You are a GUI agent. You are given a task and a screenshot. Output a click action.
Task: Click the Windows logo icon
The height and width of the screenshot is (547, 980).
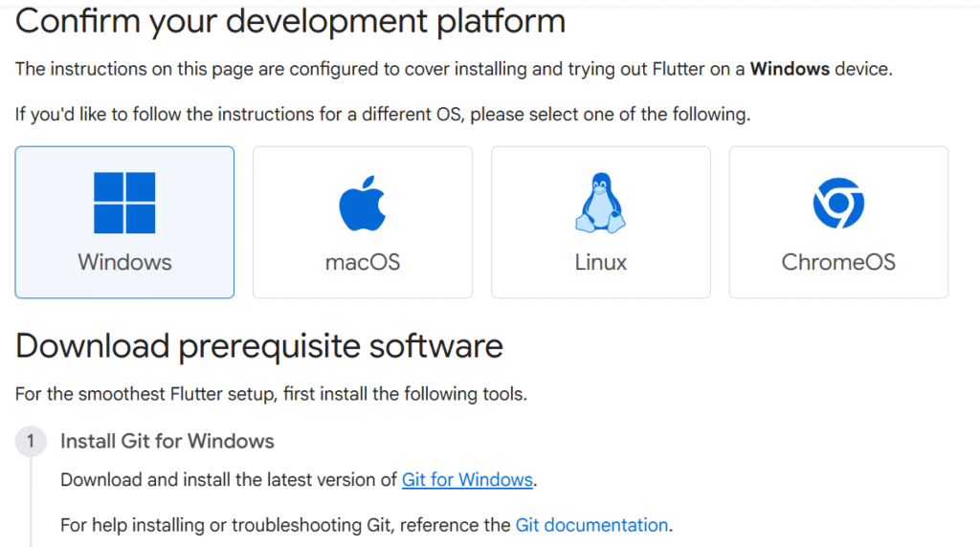124,203
